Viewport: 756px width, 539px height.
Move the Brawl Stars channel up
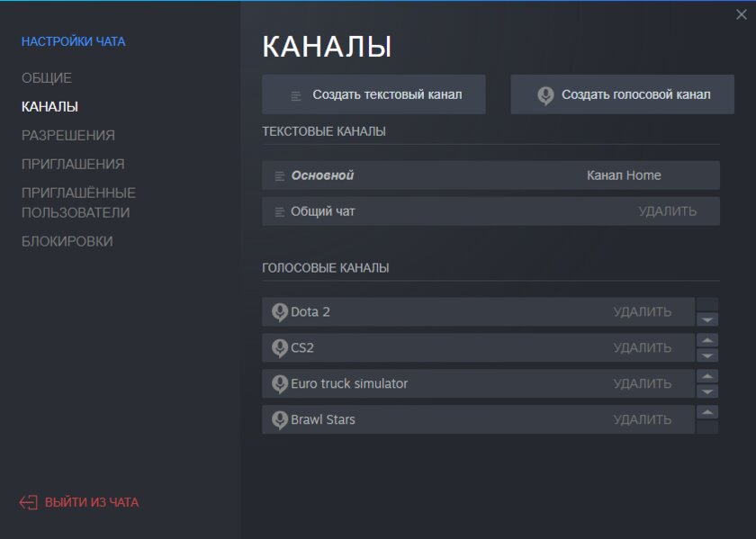[x=707, y=412]
